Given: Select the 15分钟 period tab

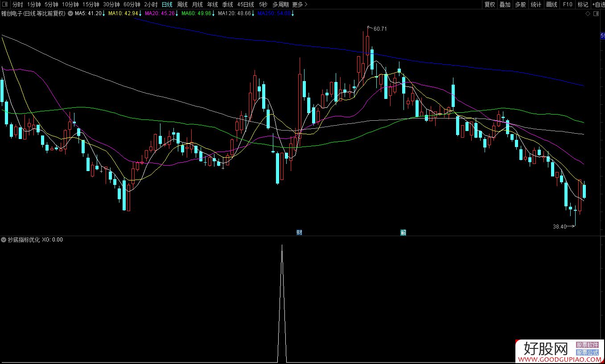Looking at the screenshot, I should point(91,4).
